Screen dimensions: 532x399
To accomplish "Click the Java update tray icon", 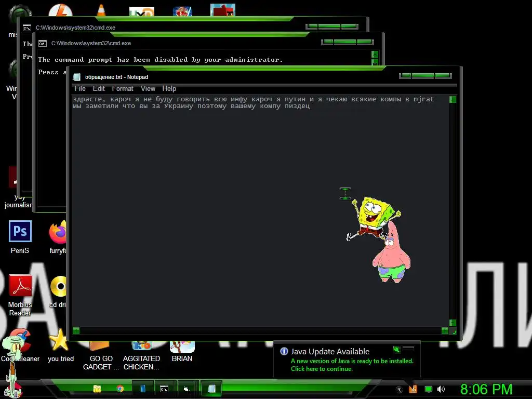I will point(413,389).
